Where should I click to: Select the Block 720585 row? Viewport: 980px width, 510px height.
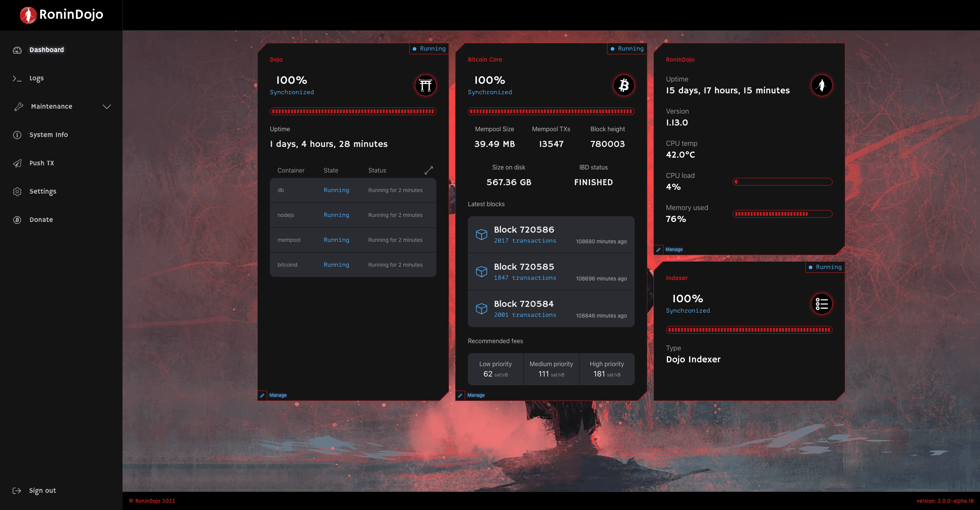(x=551, y=272)
